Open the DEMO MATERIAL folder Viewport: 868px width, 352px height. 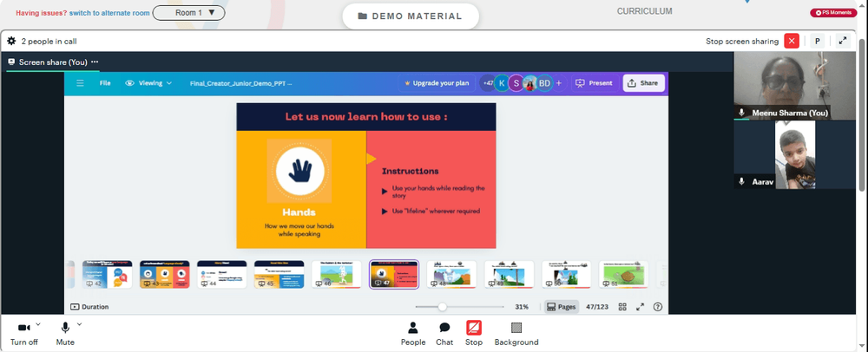pyautogui.click(x=411, y=16)
